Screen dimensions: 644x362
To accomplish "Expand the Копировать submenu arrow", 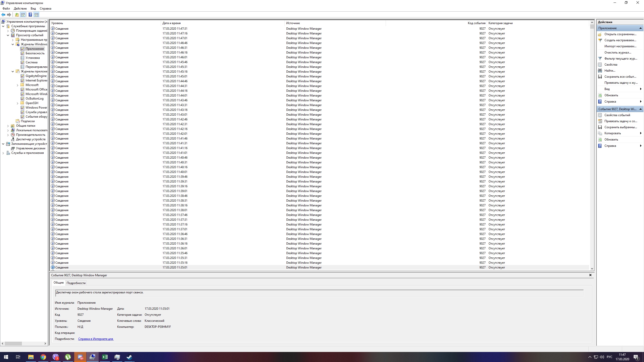I will [640, 133].
